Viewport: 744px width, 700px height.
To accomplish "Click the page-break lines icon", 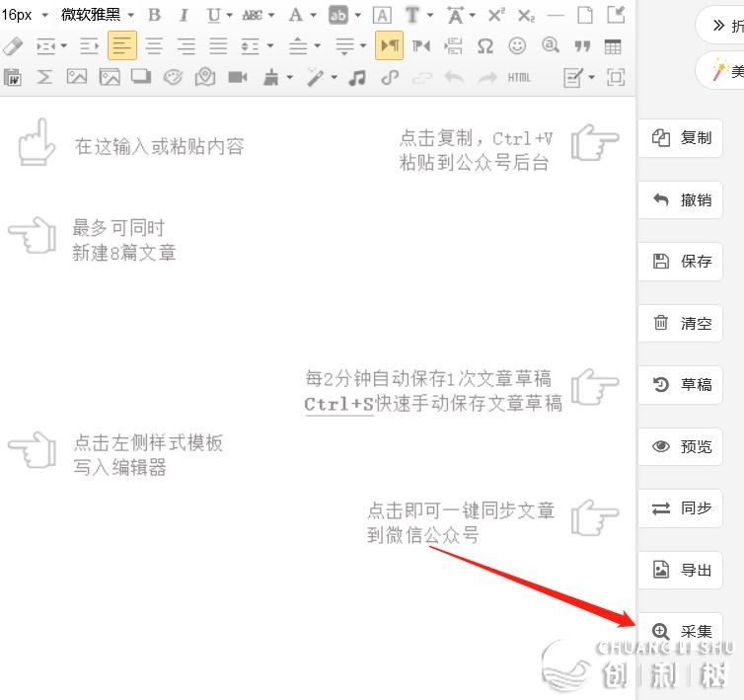I will click(x=453, y=46).
